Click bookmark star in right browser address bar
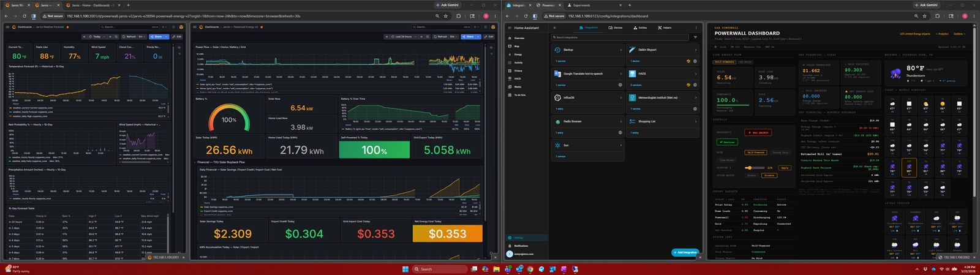 [x=925, y=16]
